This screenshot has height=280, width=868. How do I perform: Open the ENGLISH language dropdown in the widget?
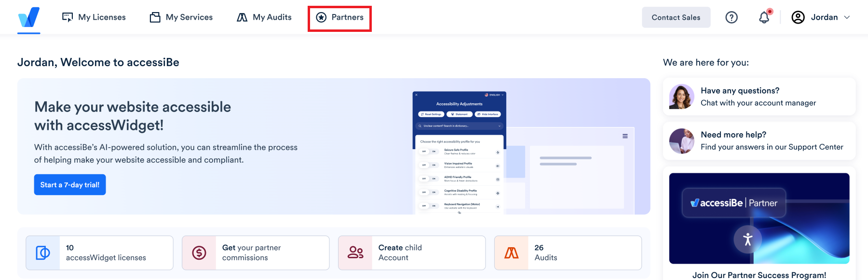495,95
